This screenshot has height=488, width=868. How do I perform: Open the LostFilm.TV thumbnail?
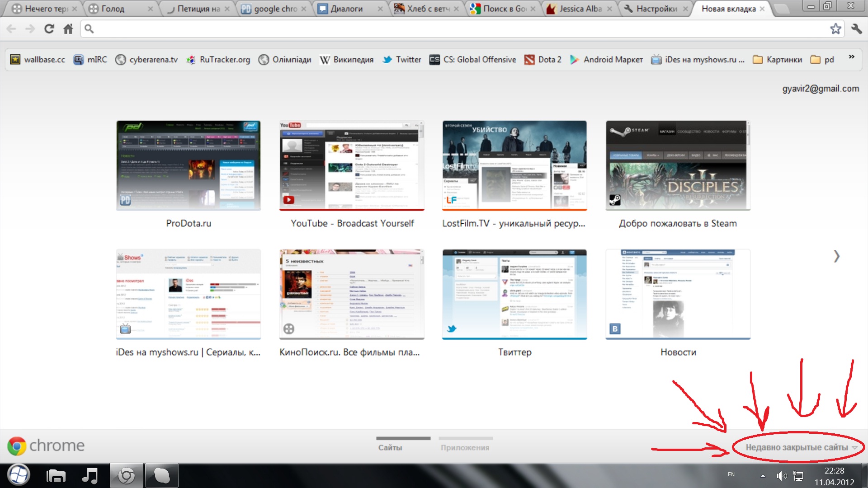(x=514, y=165)
